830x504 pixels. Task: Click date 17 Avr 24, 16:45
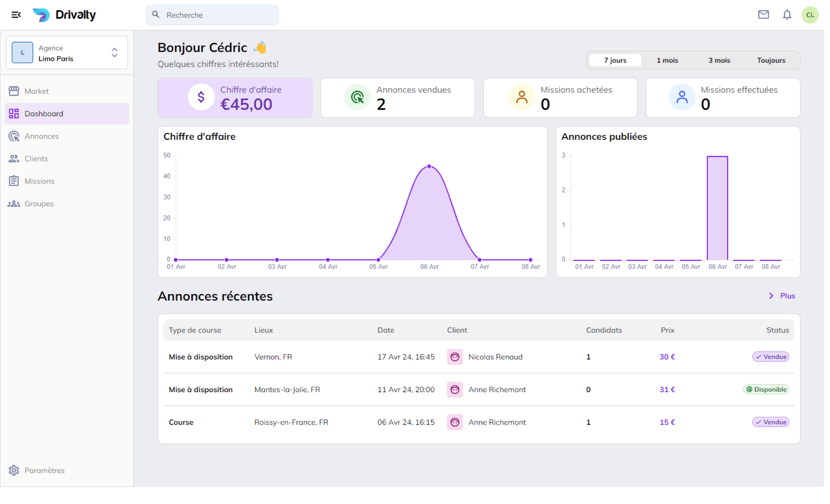(x=406, y=357)
